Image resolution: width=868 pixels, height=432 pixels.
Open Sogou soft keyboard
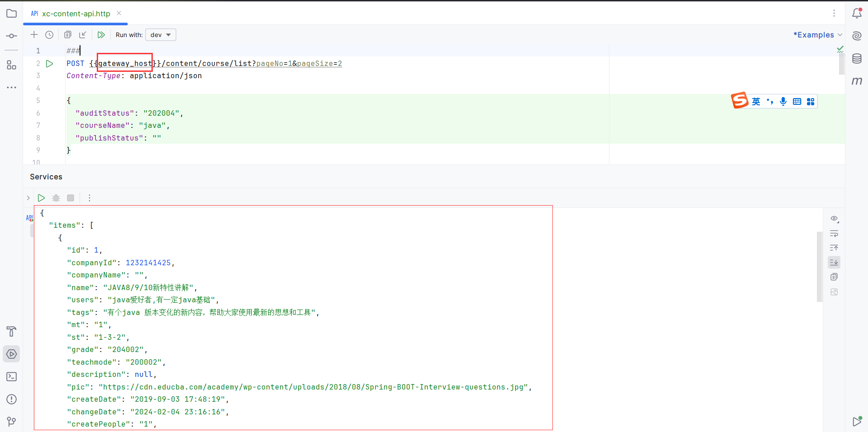click(797, 102)
